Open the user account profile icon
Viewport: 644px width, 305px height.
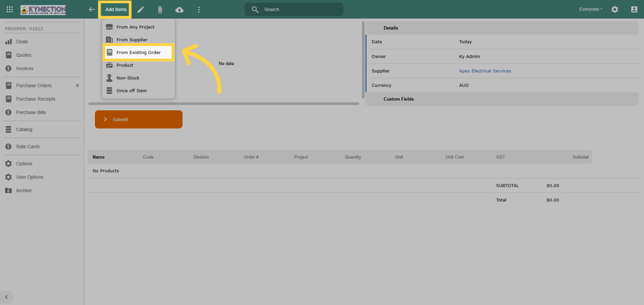pyautogui.click(x=634, y=9)
